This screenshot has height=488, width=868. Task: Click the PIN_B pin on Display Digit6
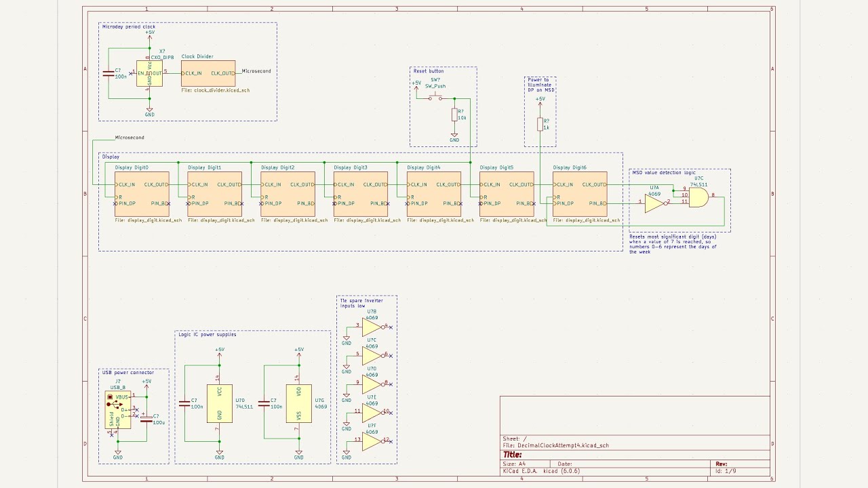(597, 203)
